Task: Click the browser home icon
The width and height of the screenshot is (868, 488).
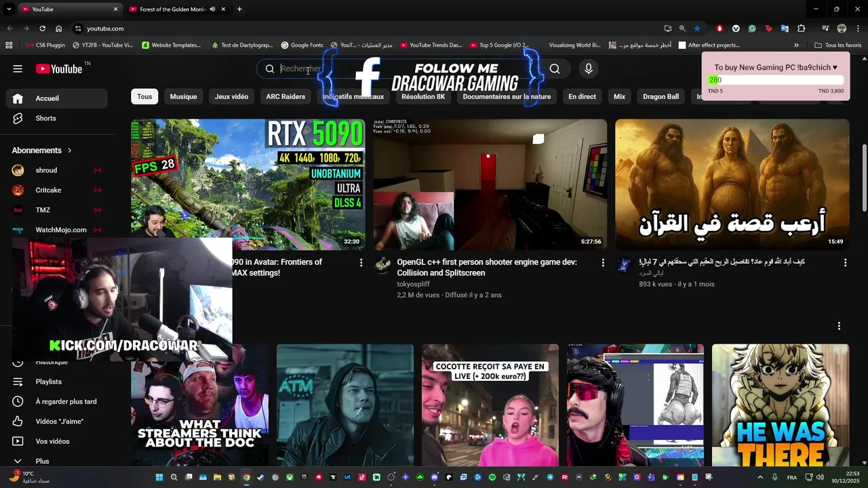Action: click(x=58, y=28)
